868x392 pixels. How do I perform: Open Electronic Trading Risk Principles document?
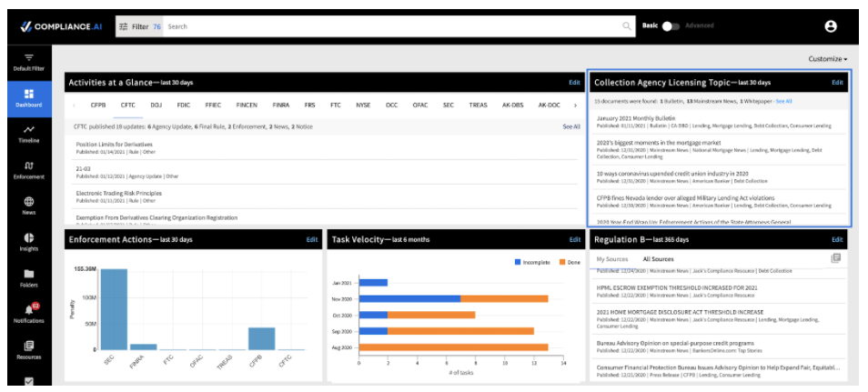(x=118, y=193)
